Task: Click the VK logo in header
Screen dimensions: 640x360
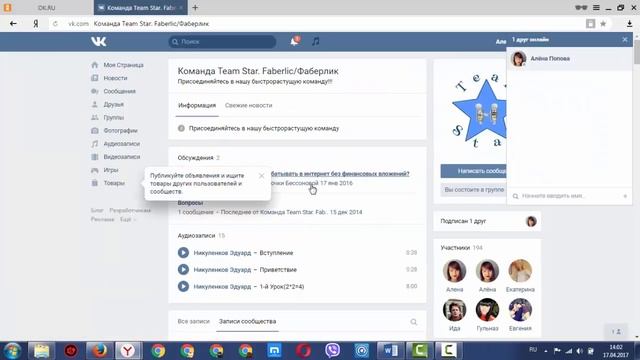Action: click(x=98, y=41)
